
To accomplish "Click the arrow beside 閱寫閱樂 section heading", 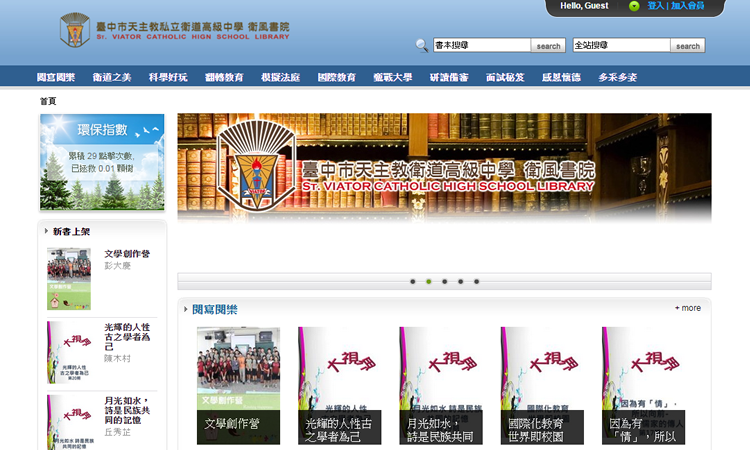I will click(x=186, y=309).
